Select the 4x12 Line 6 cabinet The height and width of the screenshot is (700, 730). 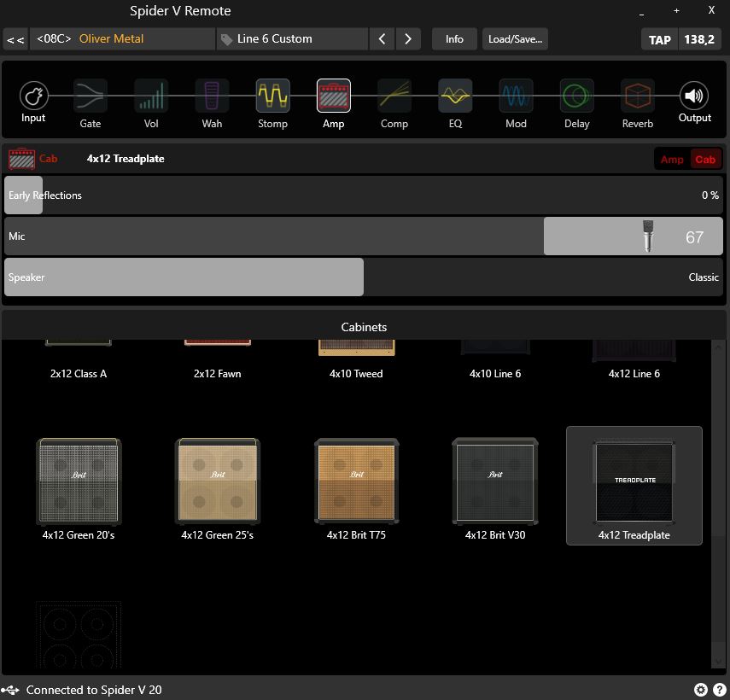click(634, 363)
